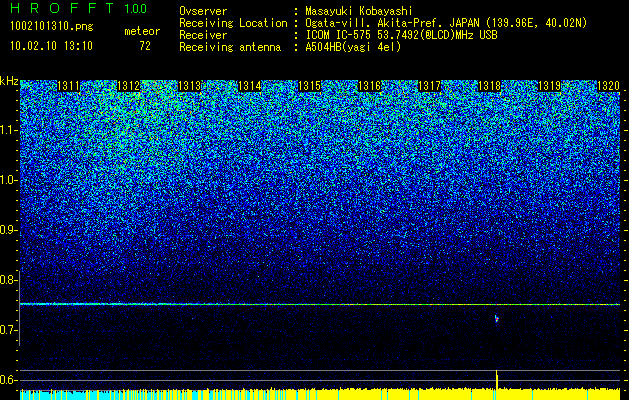Click the ICOM IC-575 receiver line

pos(401,35)
